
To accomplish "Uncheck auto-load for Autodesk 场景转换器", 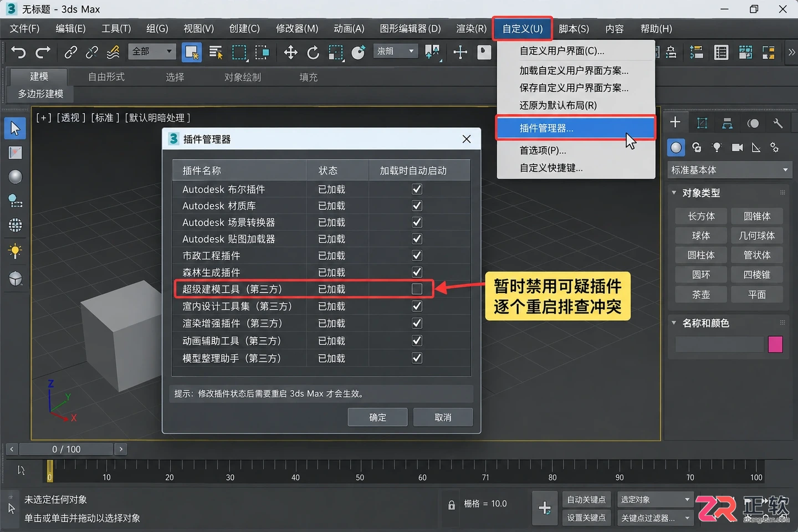I will 417,222.
